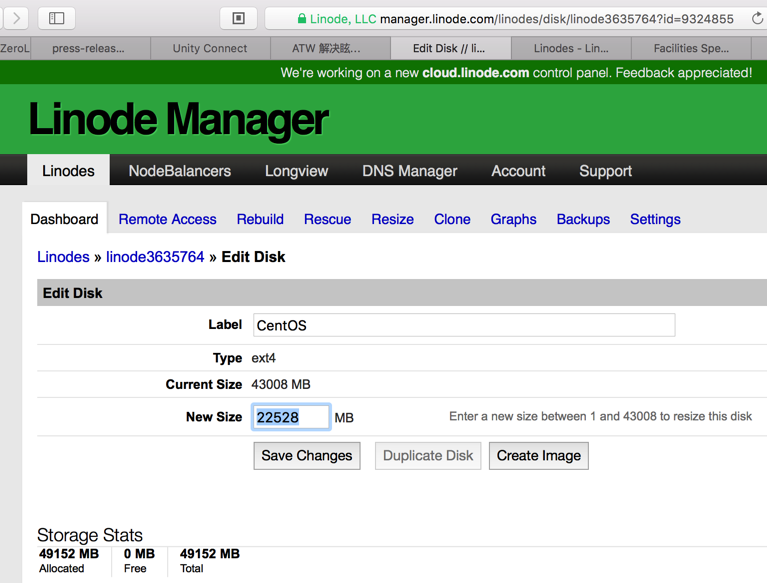Click the New Size field showing 22528
767x583 pixels.
291,417
